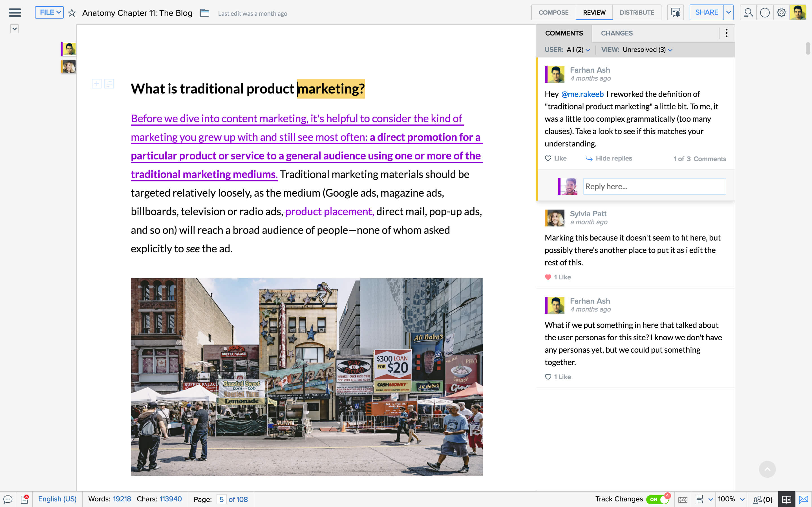The image size is (812, 507).
Task: Open the hamburger main menu
Action: pos(15,13)
